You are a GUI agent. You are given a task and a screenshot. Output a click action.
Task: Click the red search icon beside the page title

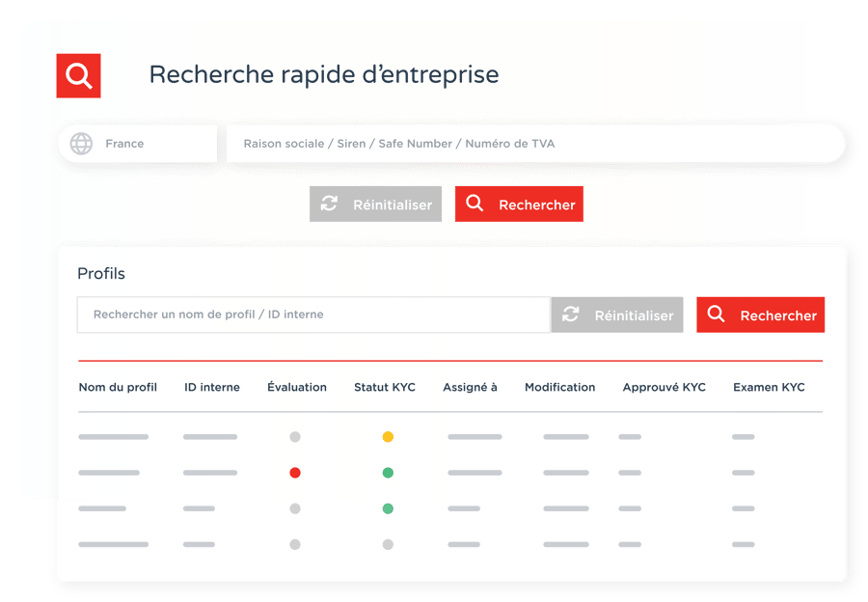78,76
